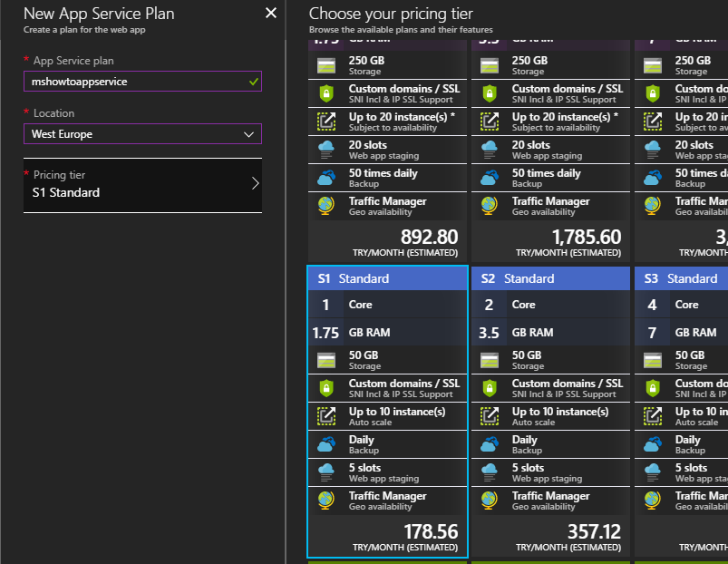
Task: Click 50 times daily backup icon in 892.80 card
Action: (326, 178)
